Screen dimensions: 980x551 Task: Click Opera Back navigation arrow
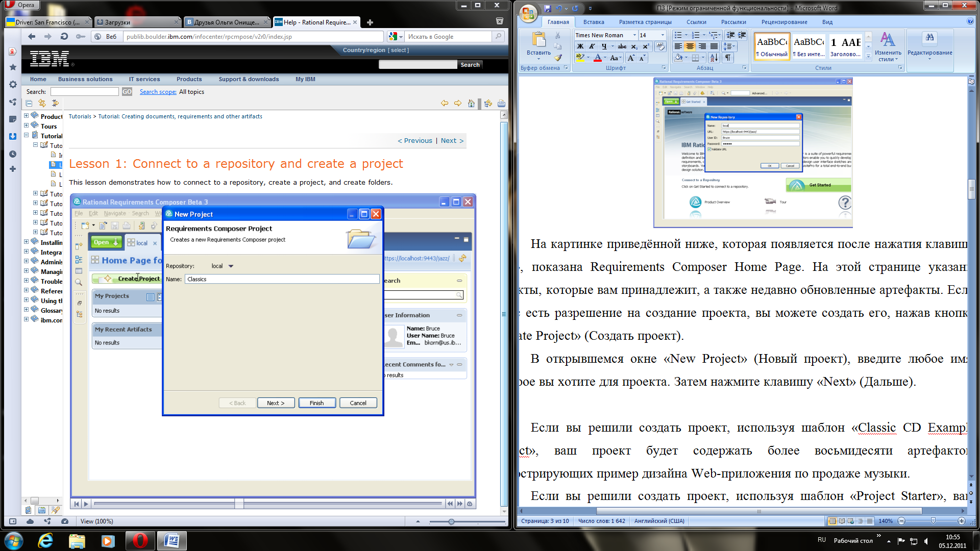[32, 36]
